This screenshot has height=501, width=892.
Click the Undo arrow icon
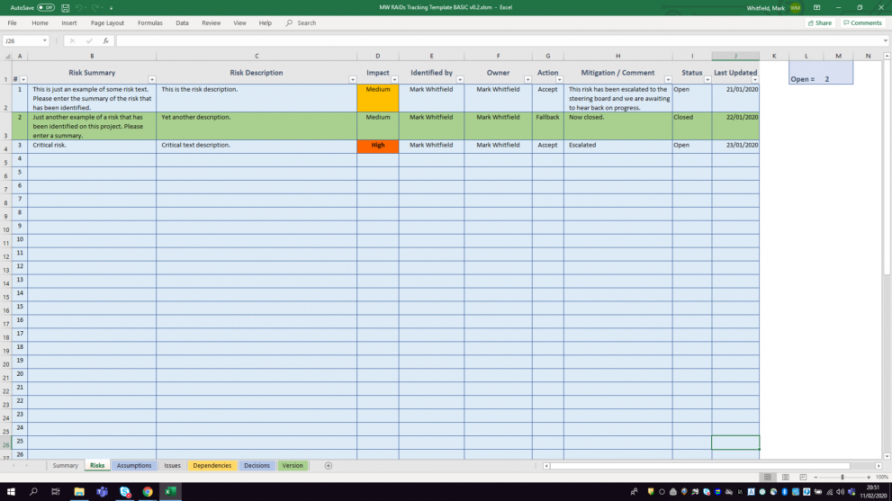79,8
